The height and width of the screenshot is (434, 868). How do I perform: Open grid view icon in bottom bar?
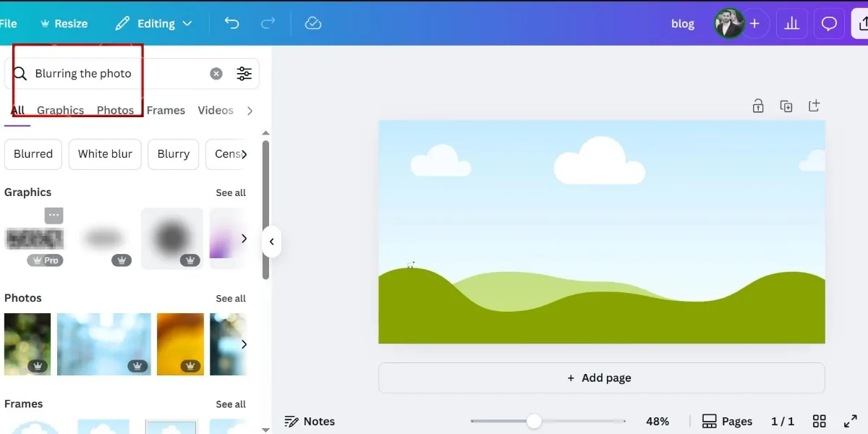820,421
